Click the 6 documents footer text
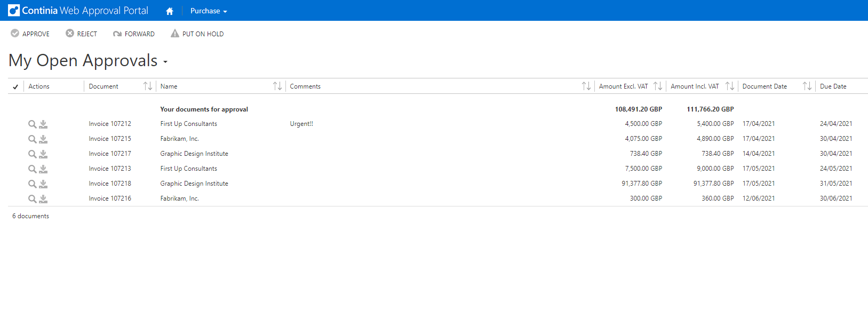Image resolution: width=868 pixels, height=334 pixels. [x=30, y=216]
